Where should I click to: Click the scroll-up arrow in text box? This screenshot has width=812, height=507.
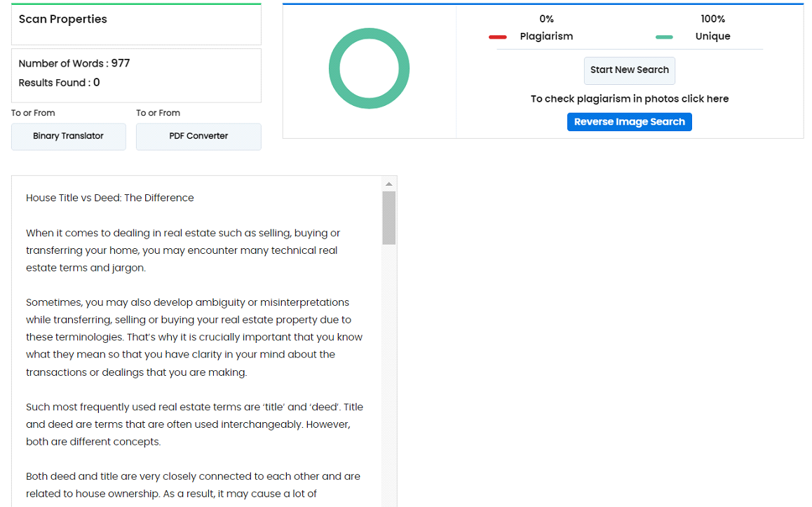point(389,184)
